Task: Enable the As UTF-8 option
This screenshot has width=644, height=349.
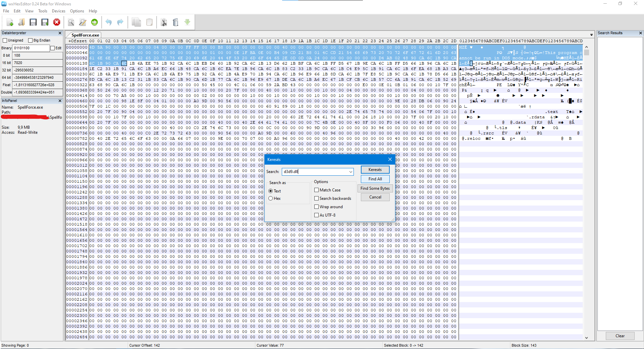Action: pyautogui.click(x=316, y=215)
